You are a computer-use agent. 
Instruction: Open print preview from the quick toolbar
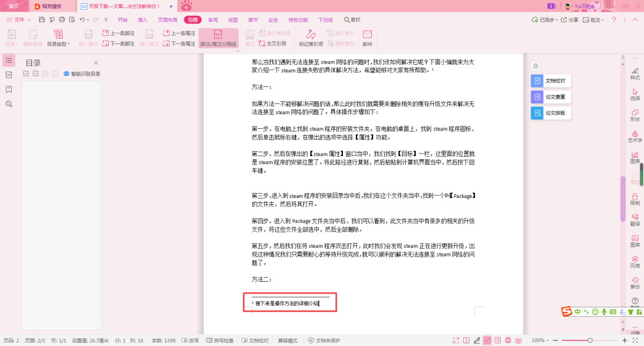(x=71, y=20)
